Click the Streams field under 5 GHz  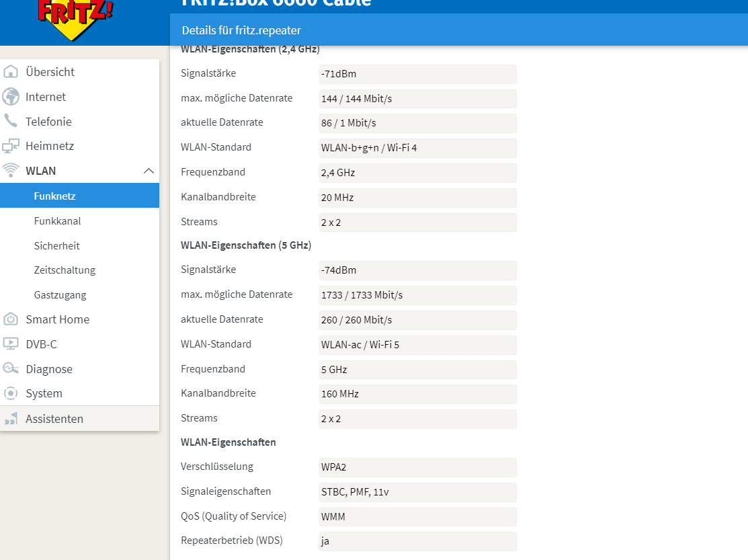[x=418, y=419]
